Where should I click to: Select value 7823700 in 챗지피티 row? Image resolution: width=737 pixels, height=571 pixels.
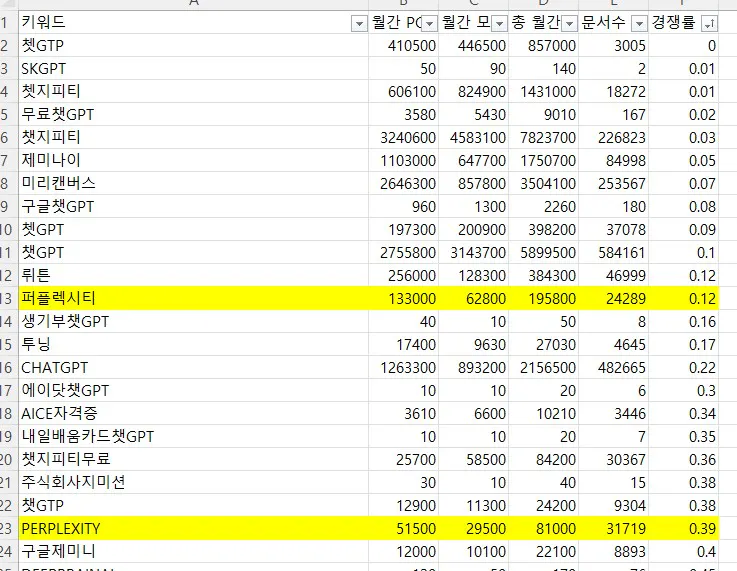(x=543, y=138)
